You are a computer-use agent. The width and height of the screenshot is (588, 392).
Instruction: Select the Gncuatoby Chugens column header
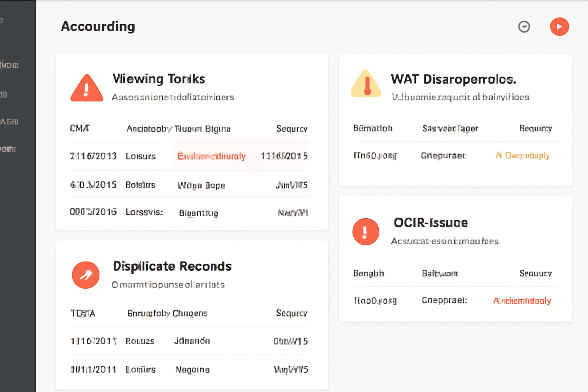(x=167, y=314)
